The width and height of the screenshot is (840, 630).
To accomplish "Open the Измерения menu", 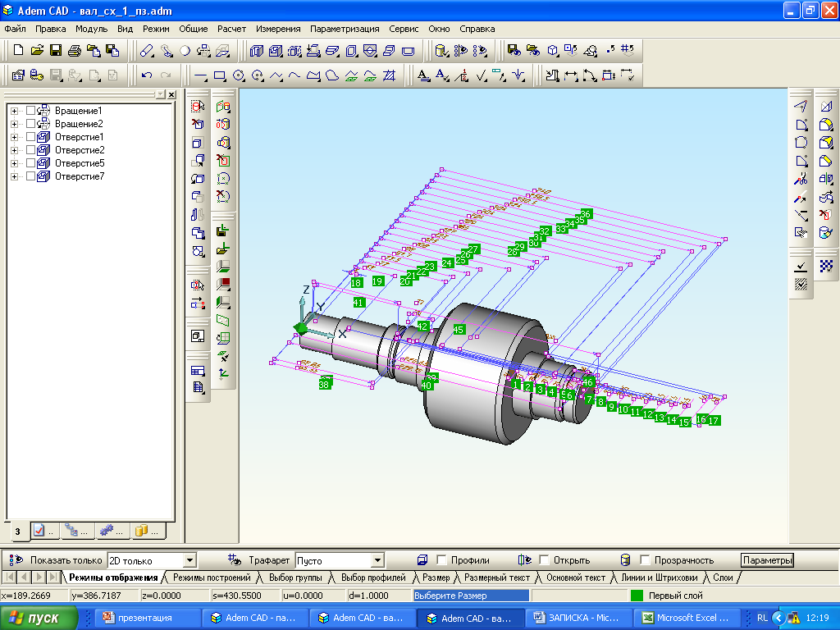I will point(278,29).
